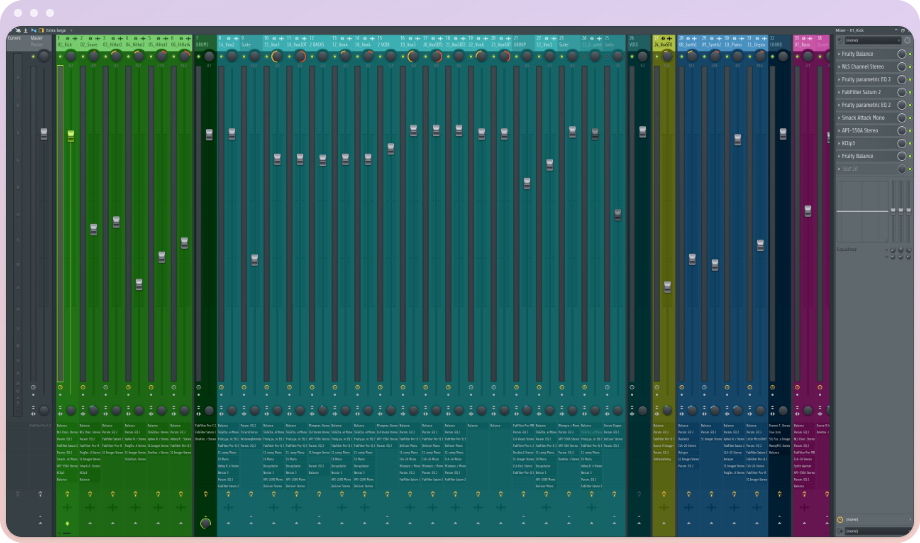The image size is (920, 543).
Task: Click the DRUMS bus pan knob
Action: (208, 56)
